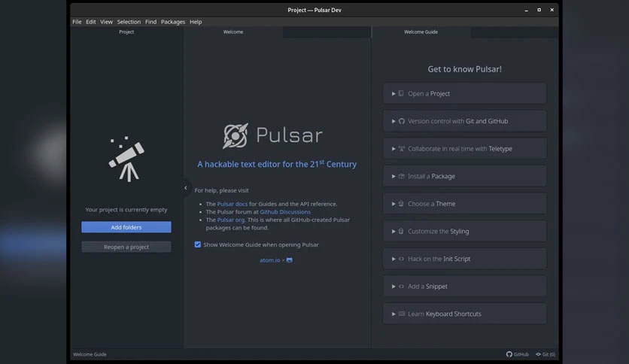The width and height of the screenshot is (629, 364).
Task: Click the Add folders button
Action: pos(126,227)
